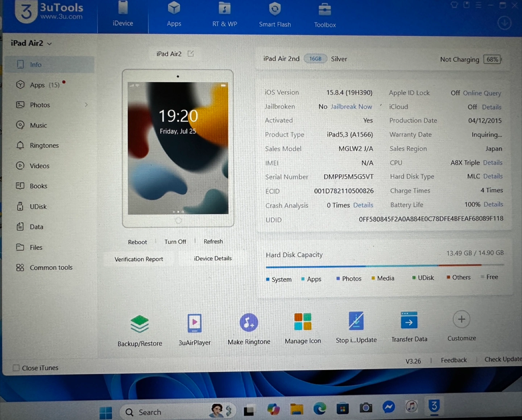
Task: Click the UDID value text
Action: (431, 219)
